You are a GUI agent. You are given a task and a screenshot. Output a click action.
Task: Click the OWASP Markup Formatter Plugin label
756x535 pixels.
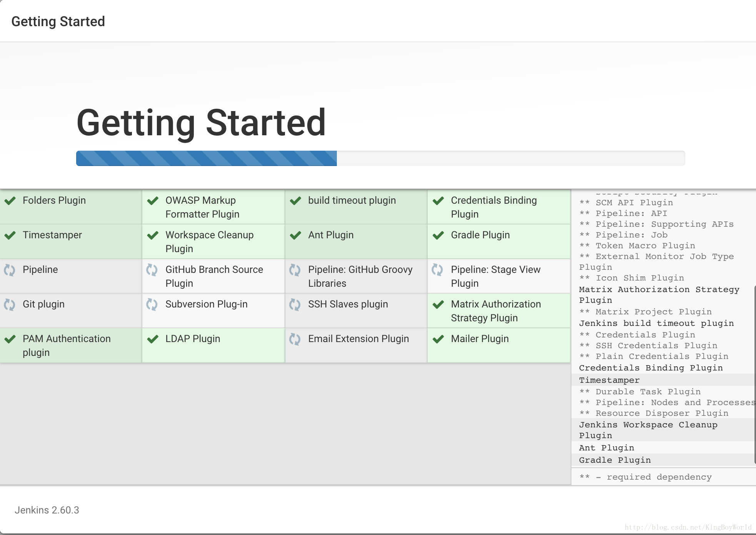pyautogui.click(x=202, y=207)
